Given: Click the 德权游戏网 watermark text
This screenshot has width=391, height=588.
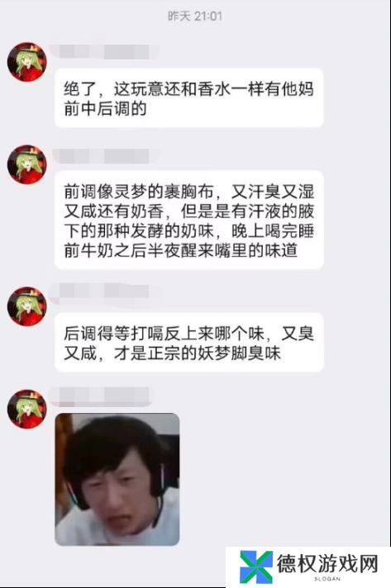Looking at the screenshot, I should coord(327,563).
